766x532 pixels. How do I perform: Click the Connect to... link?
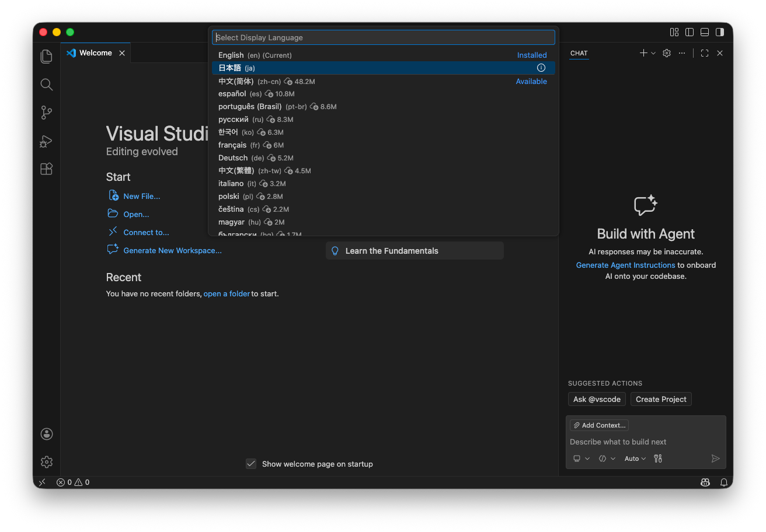coord(146,233)
